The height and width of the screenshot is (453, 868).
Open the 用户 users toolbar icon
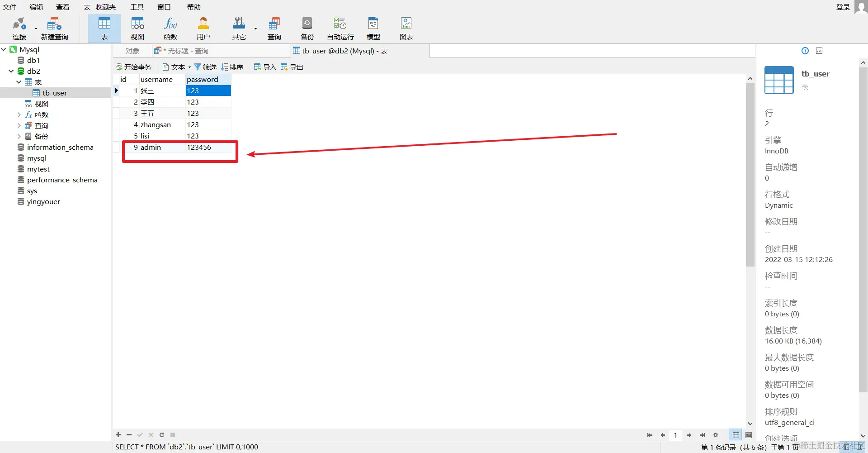click(203, 28)
